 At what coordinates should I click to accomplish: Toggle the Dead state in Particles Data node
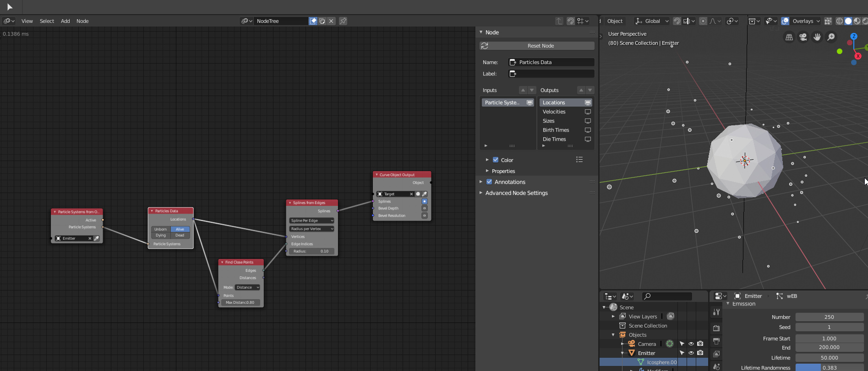click(x=180, y=235)
